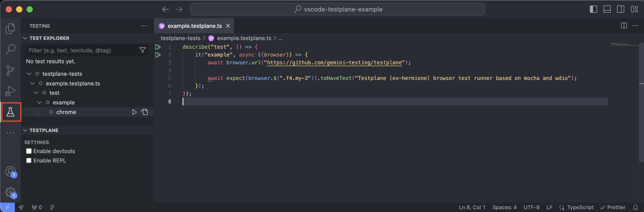Select the example.testplane.ts editor tab
This screenshot has width=644, height=212.
(195, 26)
